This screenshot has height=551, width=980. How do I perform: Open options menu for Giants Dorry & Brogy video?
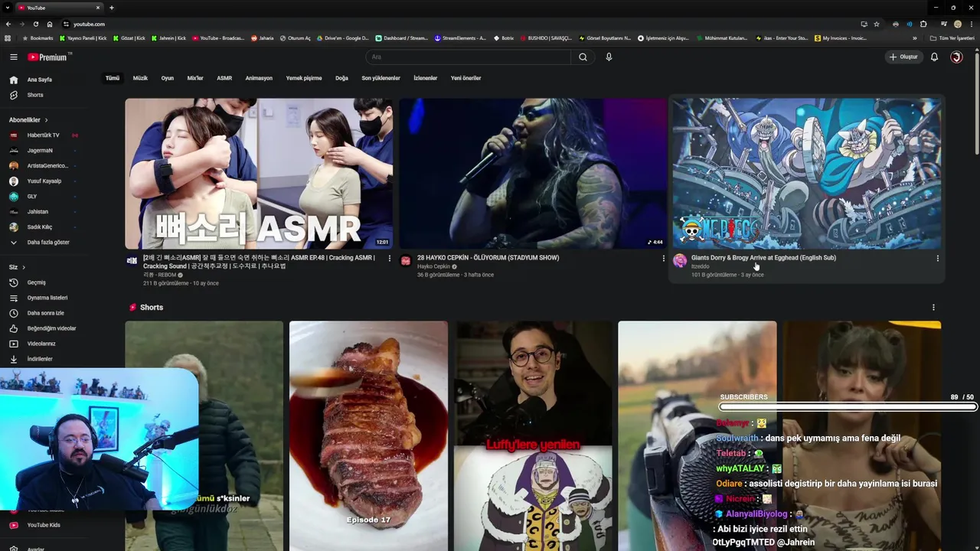(937, 259)
